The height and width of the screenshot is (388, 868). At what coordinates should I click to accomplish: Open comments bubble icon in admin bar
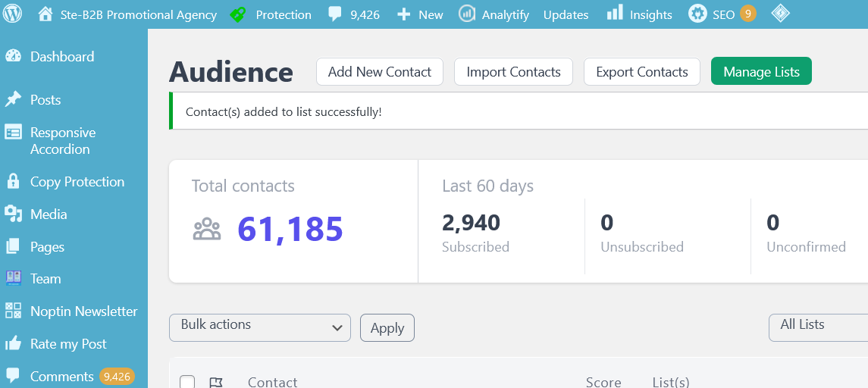[335, 14]
